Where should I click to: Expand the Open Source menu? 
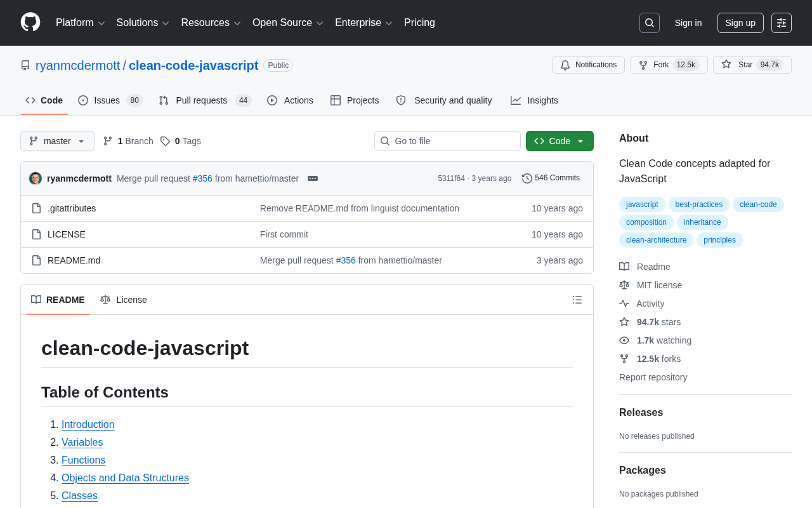pos(288,23)
